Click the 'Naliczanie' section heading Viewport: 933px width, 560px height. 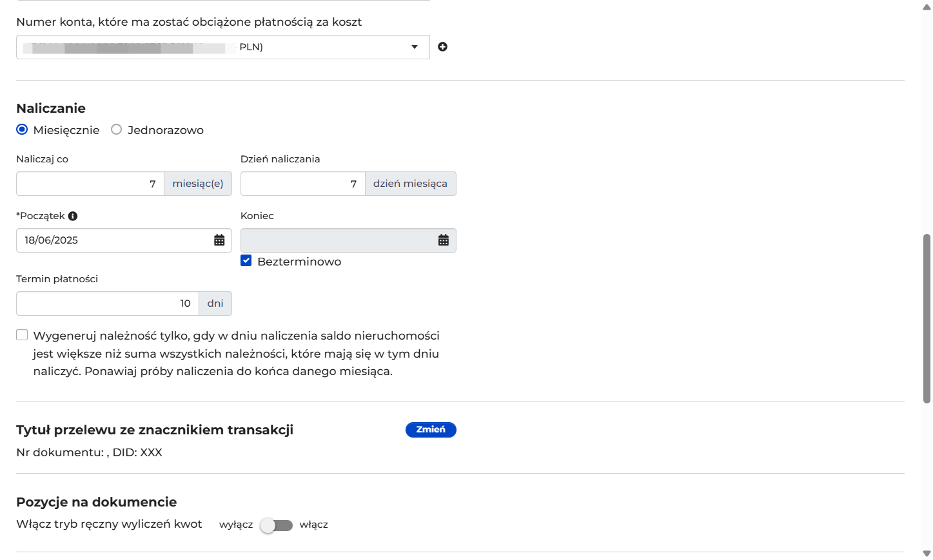pos(51,108)
